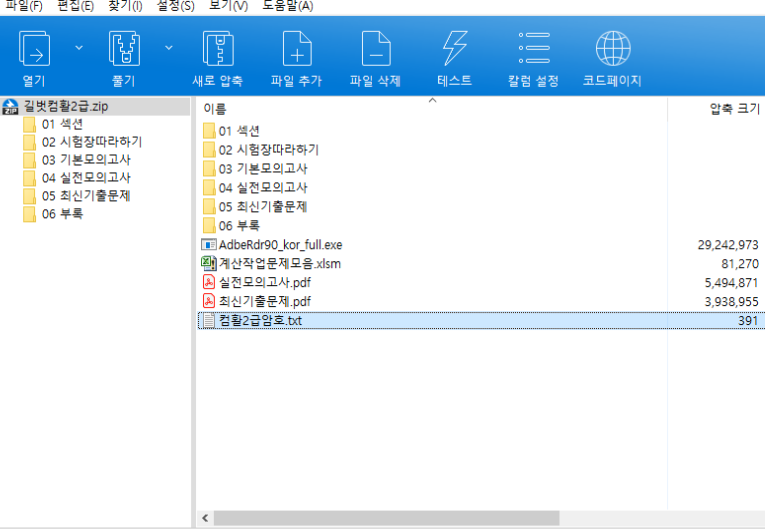Open the 파일(F) menu
This screenshot has height=529, width=765.
pyautogui.click(x=23, y=6)
